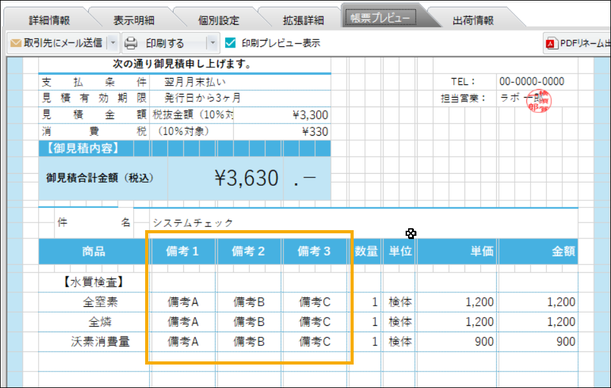The width and height of the screenshot is (611, 388).
Task: Click the 金額 column header
Action: (538, 251)
